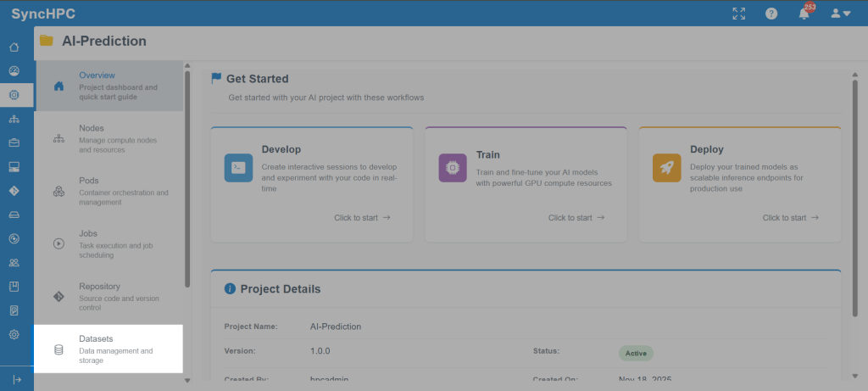Expand the left rail with the bottom arrow

[x=16, y=379]
